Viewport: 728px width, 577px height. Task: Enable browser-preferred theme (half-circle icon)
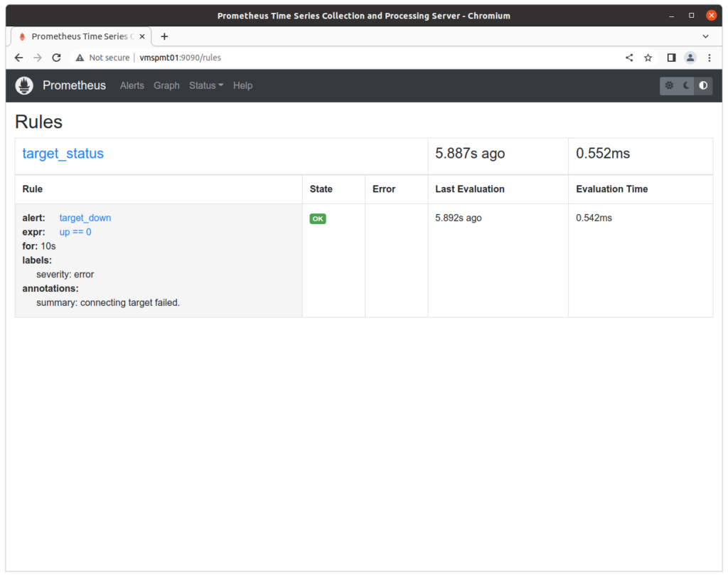pyautogui.click(x=703, y=85)
